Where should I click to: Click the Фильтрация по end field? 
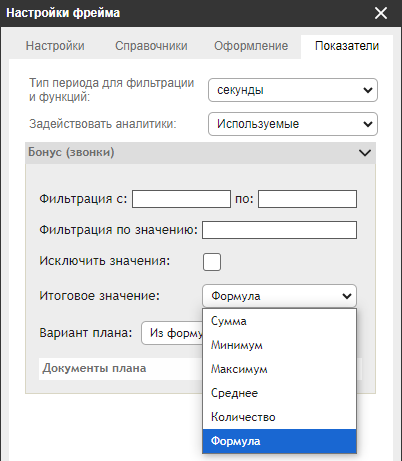[307, 199]
